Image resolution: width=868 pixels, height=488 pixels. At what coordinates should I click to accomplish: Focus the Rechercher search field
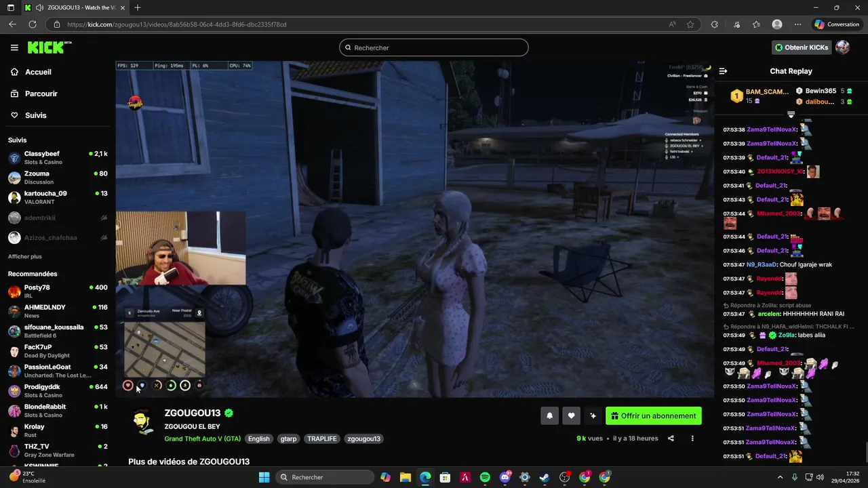pyautogui.click(x=434, y=47)
